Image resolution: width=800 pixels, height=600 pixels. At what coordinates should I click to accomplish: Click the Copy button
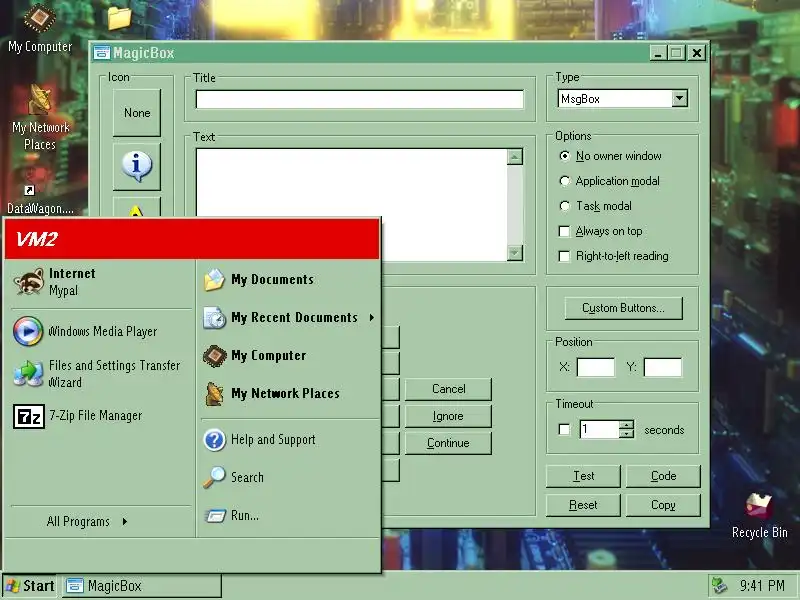click(x=663, y=505)
